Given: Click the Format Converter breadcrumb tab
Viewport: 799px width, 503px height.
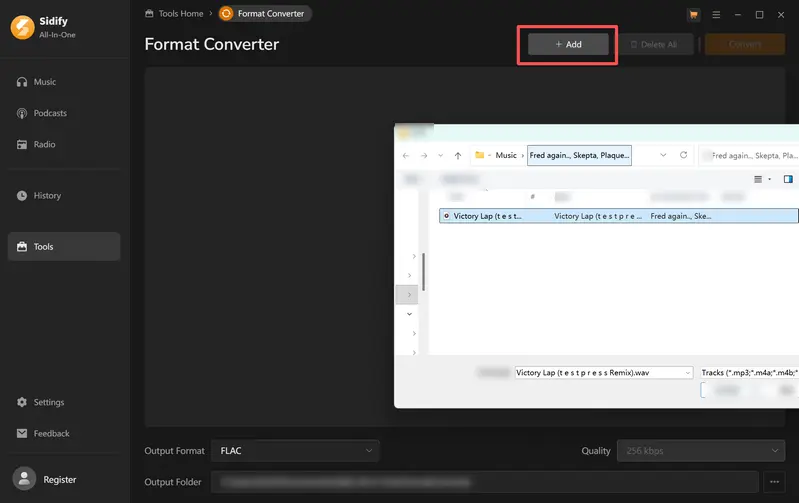Looking at the screenshot, I should (x=265, y=14).
